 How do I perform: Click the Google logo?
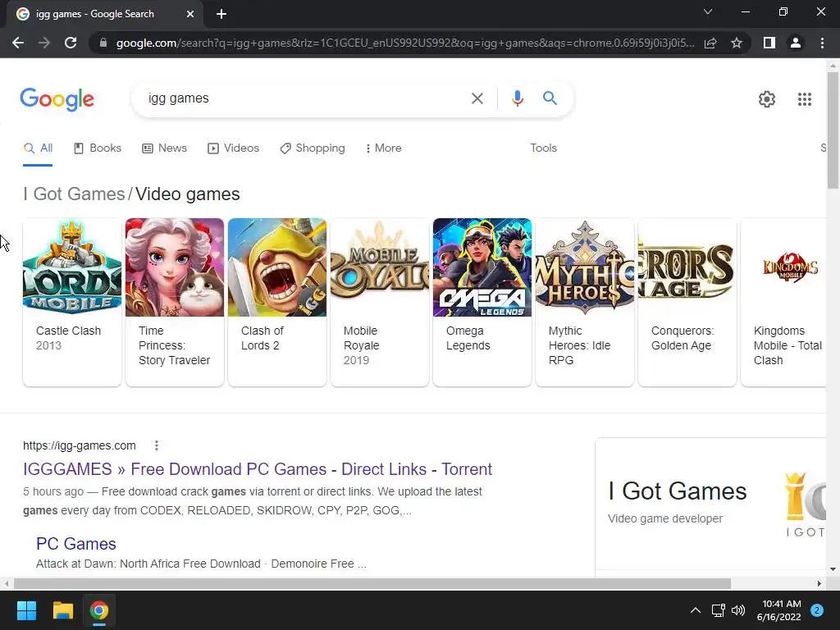pyautogui.click(x=57, y=99)
